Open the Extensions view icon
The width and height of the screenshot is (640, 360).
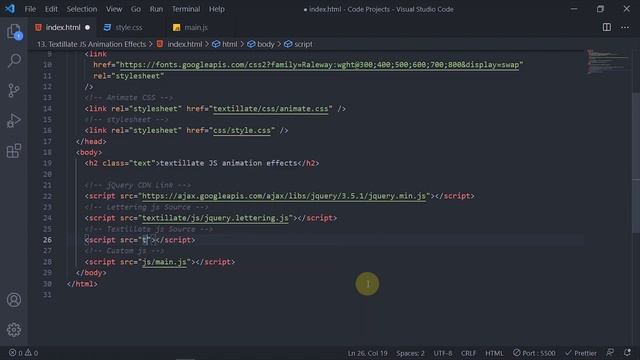14,151
